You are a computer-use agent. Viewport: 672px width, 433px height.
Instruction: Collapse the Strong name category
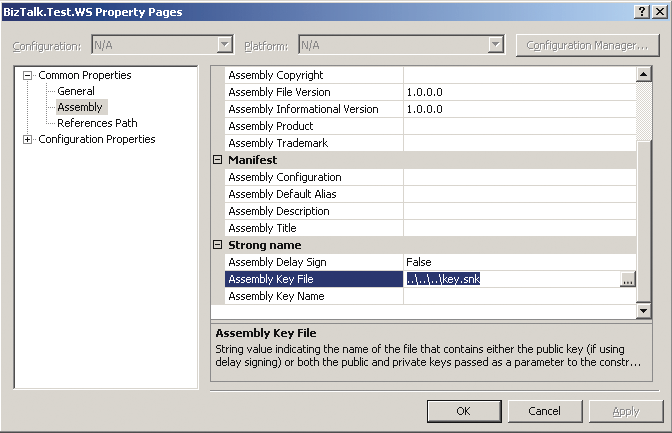(x=218, y=245)
